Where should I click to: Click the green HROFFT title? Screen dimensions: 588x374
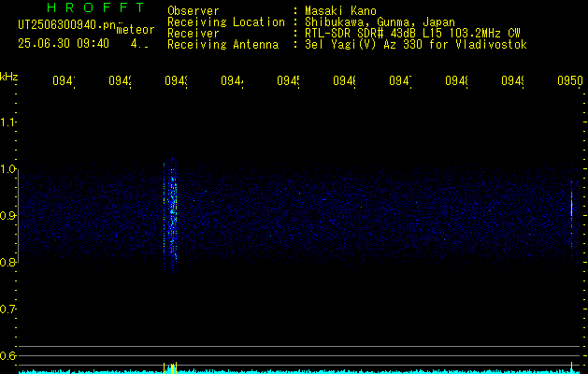[95, 7]
